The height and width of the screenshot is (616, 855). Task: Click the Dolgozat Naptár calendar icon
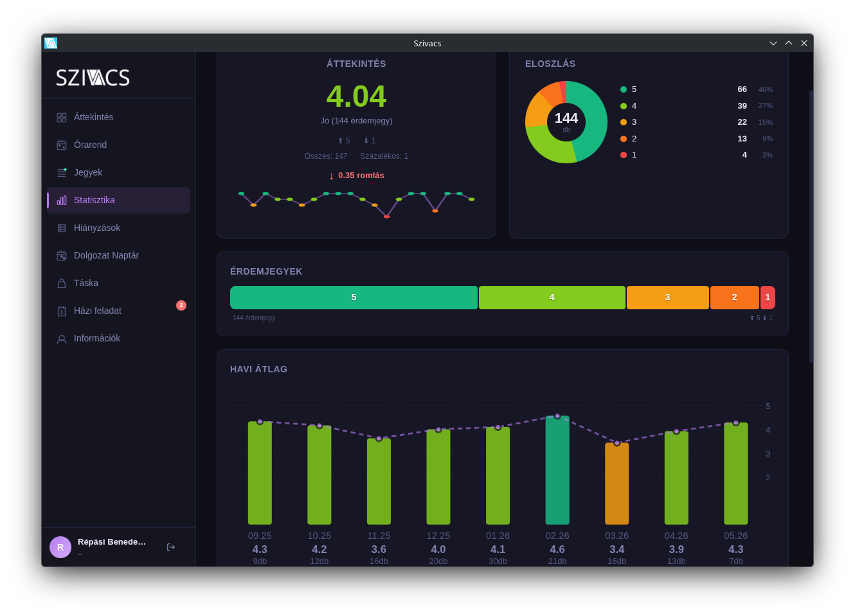(62, 256)
